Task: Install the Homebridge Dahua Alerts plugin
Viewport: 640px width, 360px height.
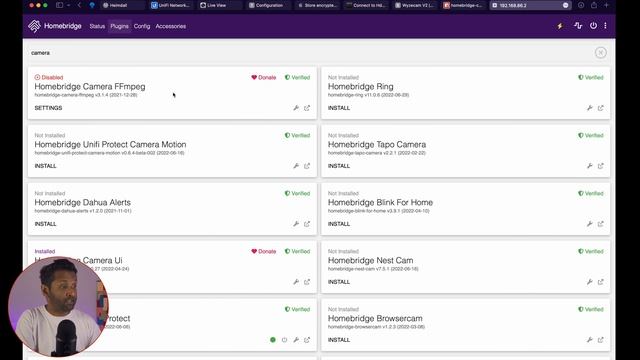Action: pos(45,224)
